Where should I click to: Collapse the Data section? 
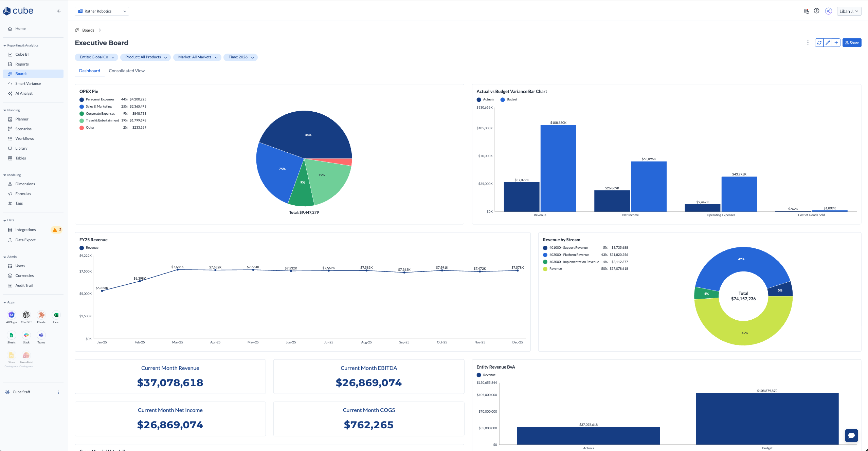[x=9, y=220]
